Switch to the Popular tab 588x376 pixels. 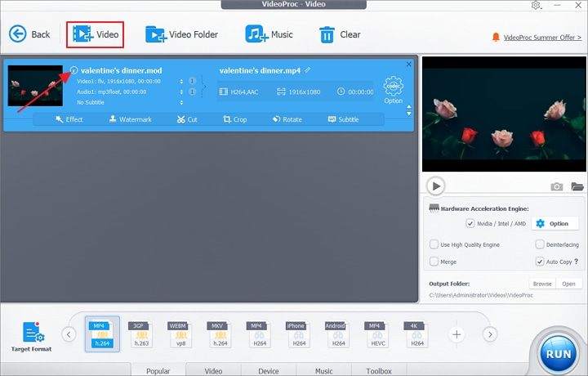tap(158, 370)
